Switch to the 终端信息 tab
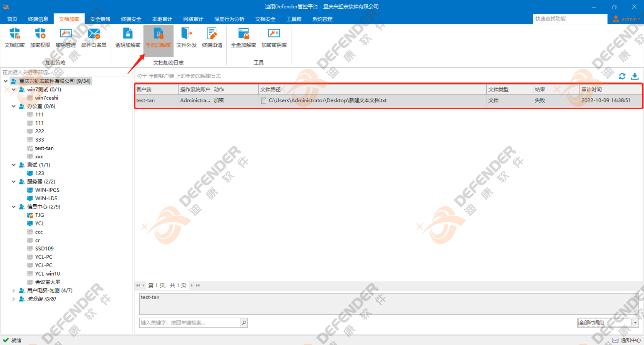Screen dimensions: 644x345 [x=38, y=19]
